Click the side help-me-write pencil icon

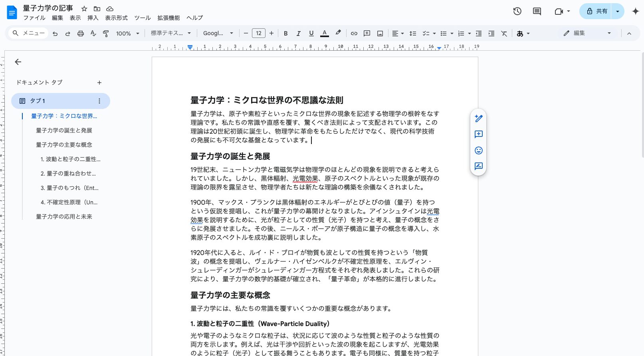[x=479, y=118]
